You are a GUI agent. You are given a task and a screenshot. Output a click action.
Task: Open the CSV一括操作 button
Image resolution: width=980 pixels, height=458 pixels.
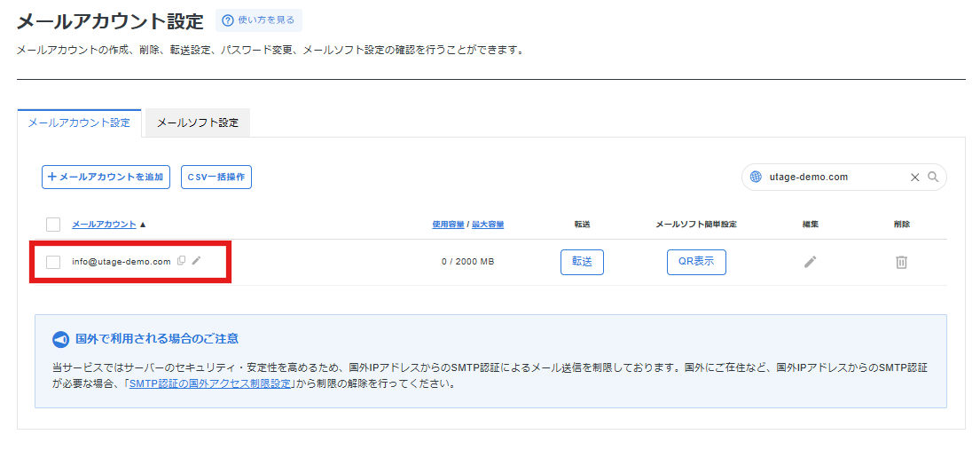pyautogui.click(x=216, y=178)
